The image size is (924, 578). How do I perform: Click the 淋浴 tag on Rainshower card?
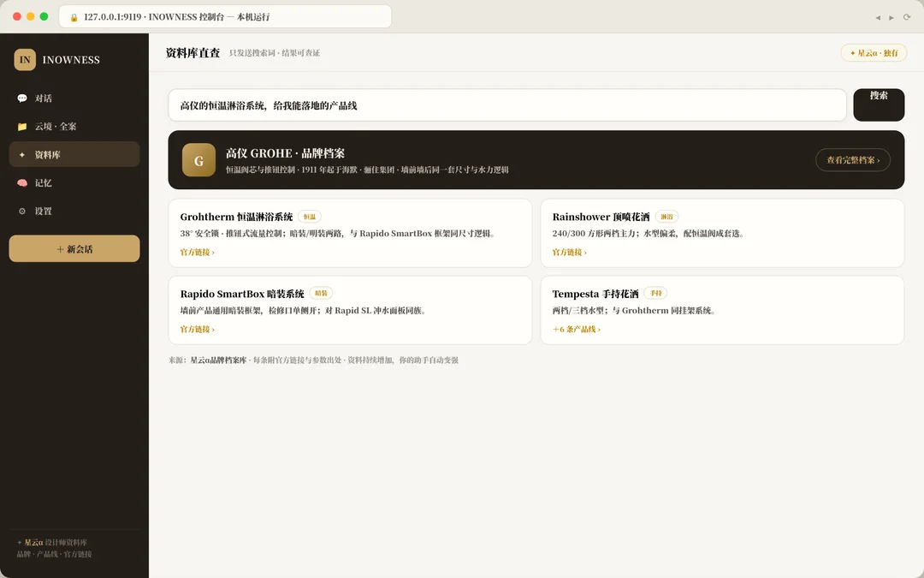coord(666,217)
